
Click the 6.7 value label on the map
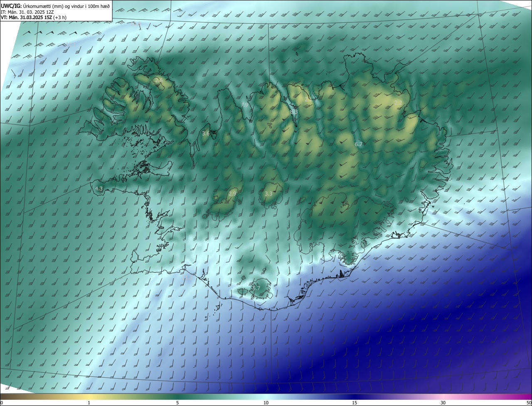coord(359,144)
